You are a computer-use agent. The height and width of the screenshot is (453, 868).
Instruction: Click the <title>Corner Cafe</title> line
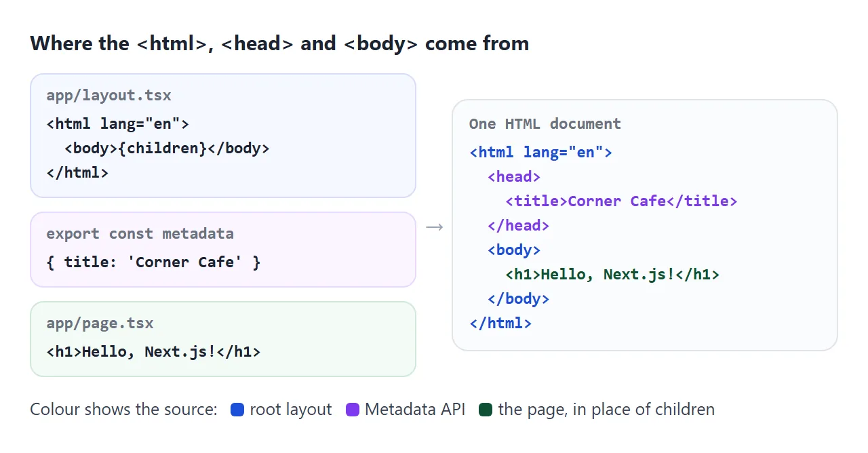pyautogui.click(x=621, y=201)
